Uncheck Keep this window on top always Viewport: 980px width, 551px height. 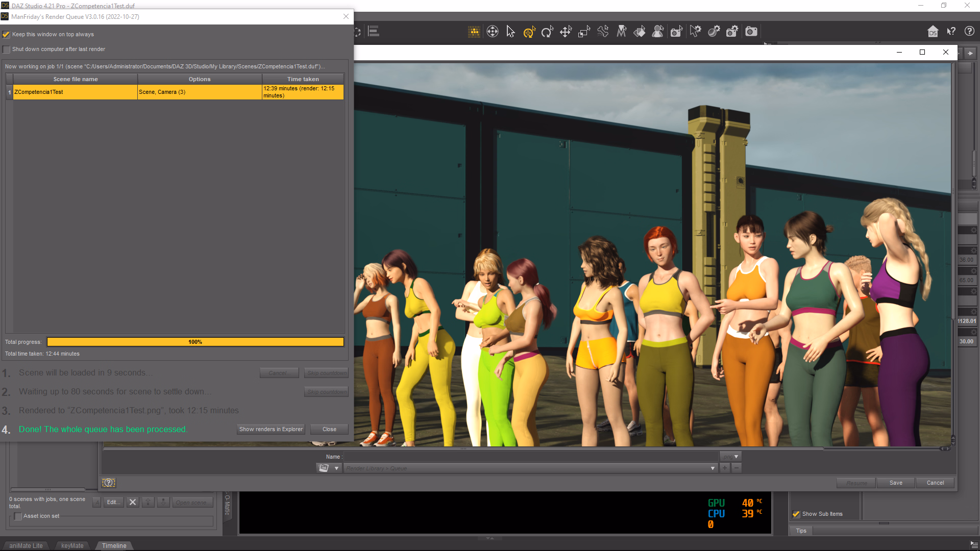(7, 35)
